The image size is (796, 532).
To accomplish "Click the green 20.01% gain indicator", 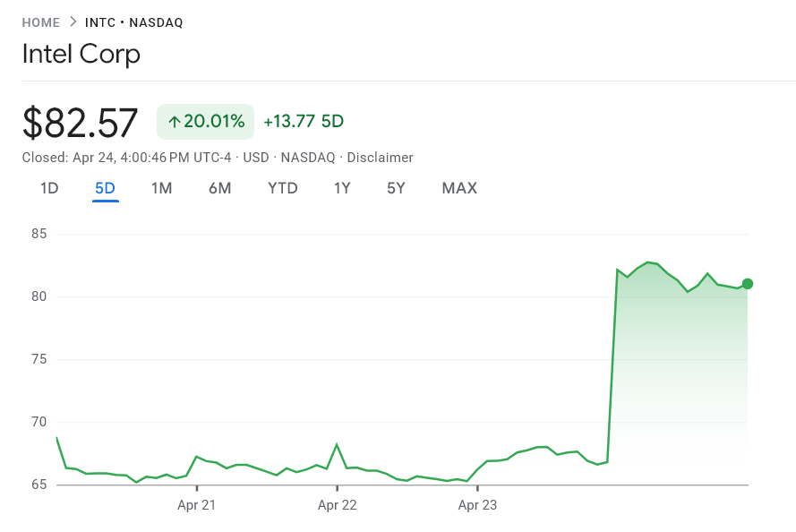I will 205,121.
